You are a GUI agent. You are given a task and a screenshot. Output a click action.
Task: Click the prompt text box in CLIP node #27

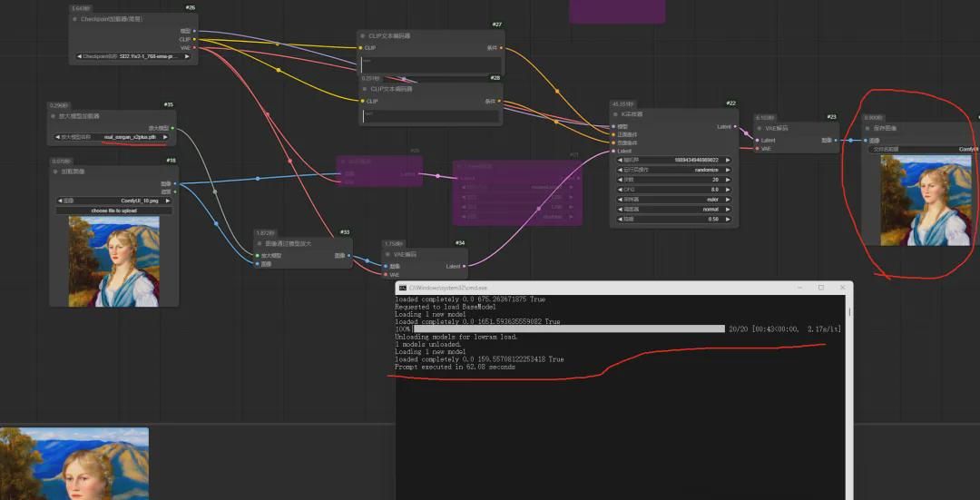431,64
